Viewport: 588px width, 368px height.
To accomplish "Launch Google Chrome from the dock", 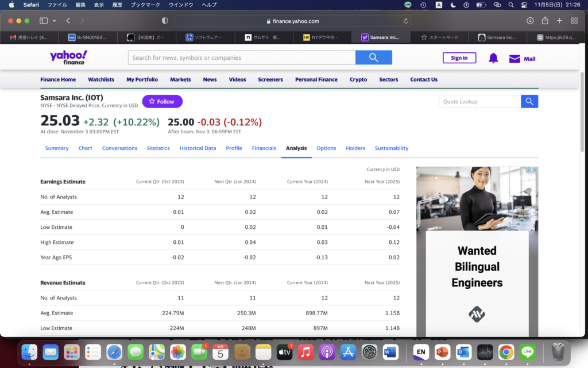I will pos(506,351).
